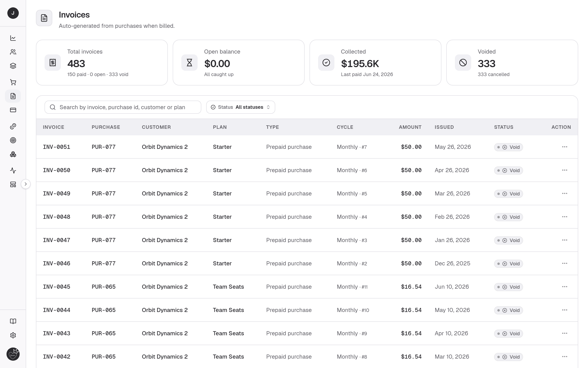Image resolution: width=588 pixels, height=368 pixels.
Task: Click Team Seats plan in INV-0044 row
Action: tap(228, 310)
